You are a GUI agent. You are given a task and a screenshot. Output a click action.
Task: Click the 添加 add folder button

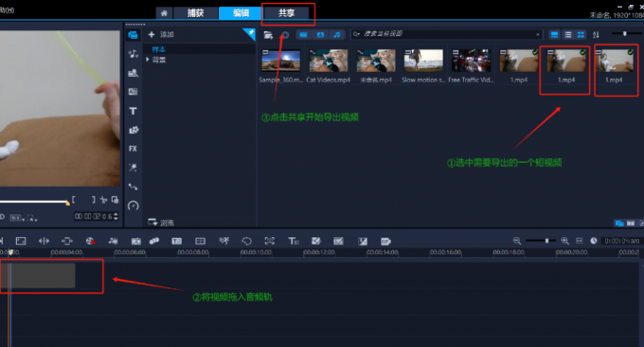161,34
